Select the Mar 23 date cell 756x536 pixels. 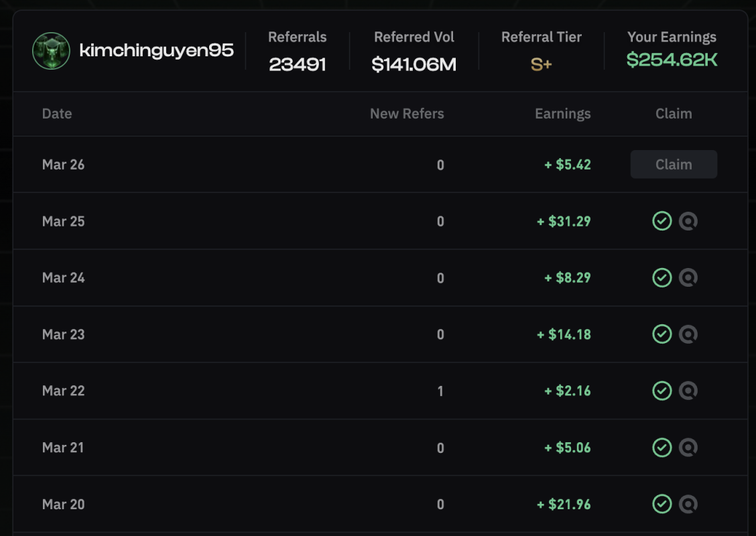click(63, 334)
